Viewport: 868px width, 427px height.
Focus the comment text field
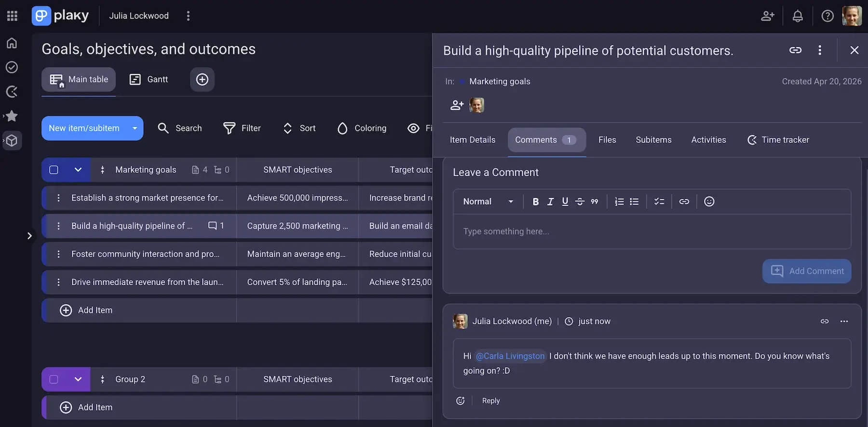[652, 232]
